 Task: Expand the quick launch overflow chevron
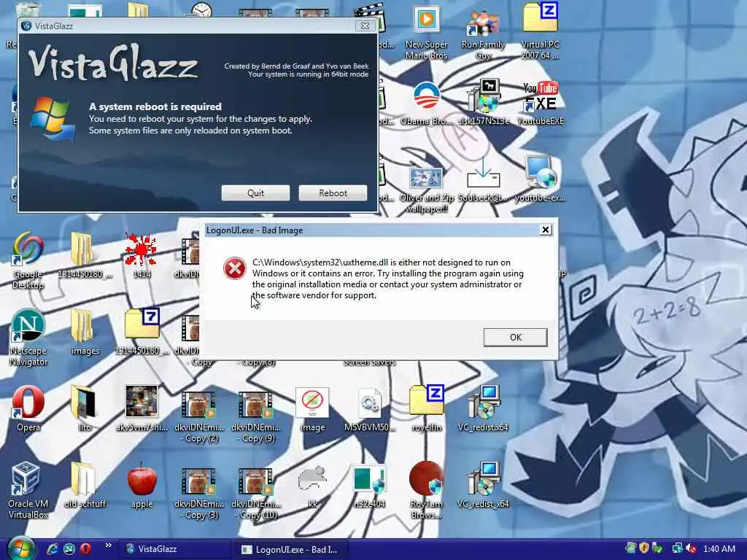(108, 545)
